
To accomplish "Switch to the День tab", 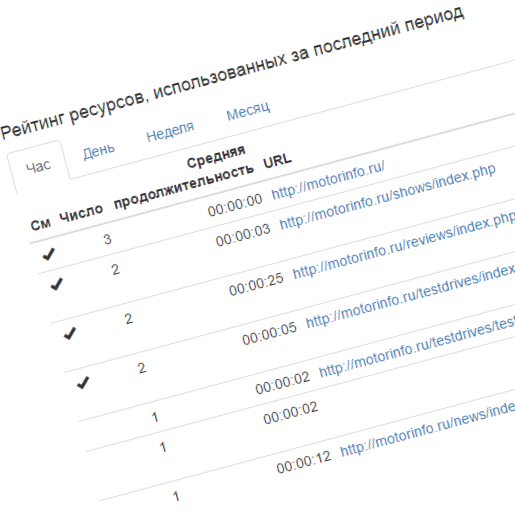I will tap(99, 152).
